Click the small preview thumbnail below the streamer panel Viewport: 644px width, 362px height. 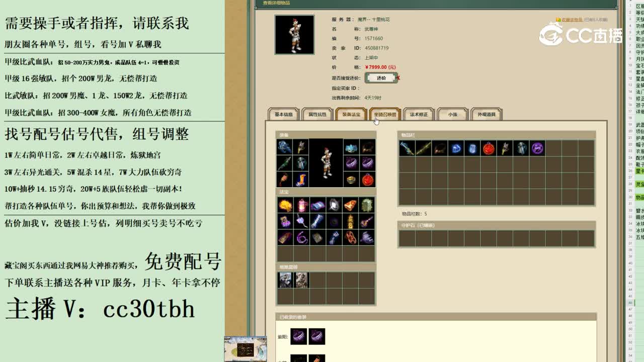(x=246, y=348)
